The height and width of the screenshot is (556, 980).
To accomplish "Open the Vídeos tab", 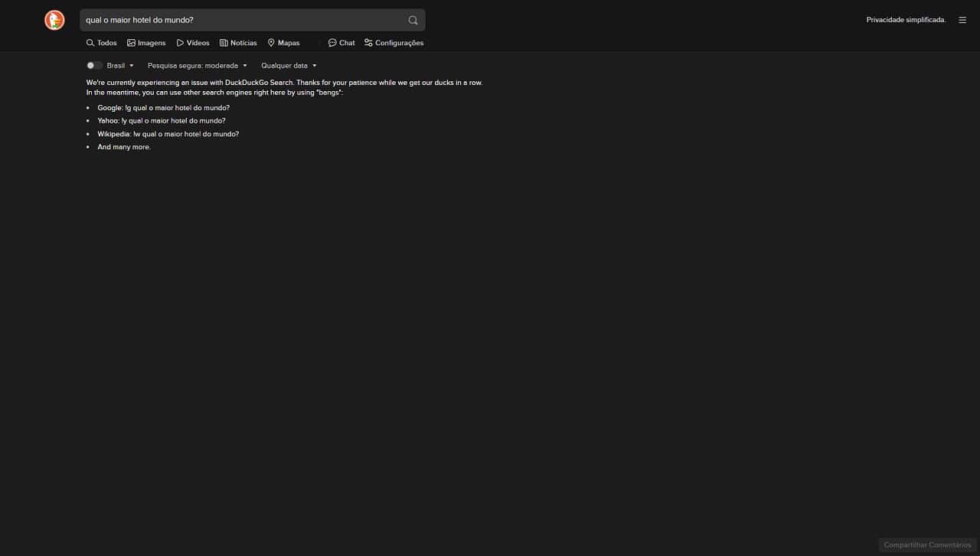I will (x=193, y=43).
